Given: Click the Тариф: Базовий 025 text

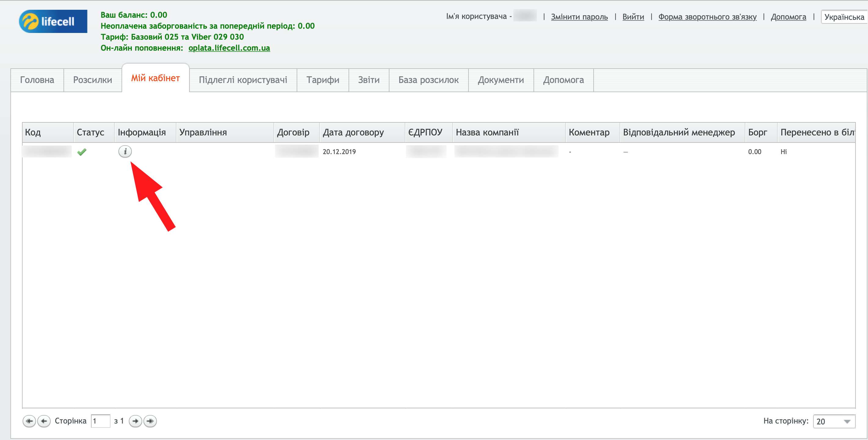Looking at the screenshot, I should [172, 37].
